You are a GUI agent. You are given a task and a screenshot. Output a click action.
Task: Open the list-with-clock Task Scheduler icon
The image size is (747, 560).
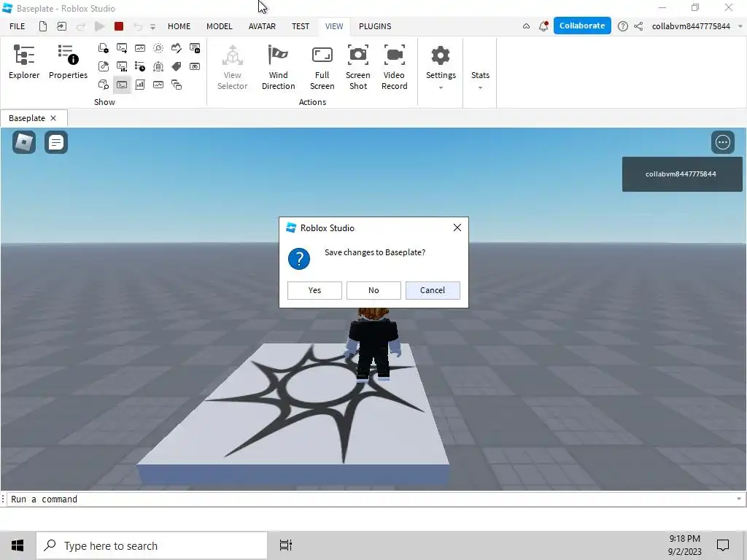140,66
